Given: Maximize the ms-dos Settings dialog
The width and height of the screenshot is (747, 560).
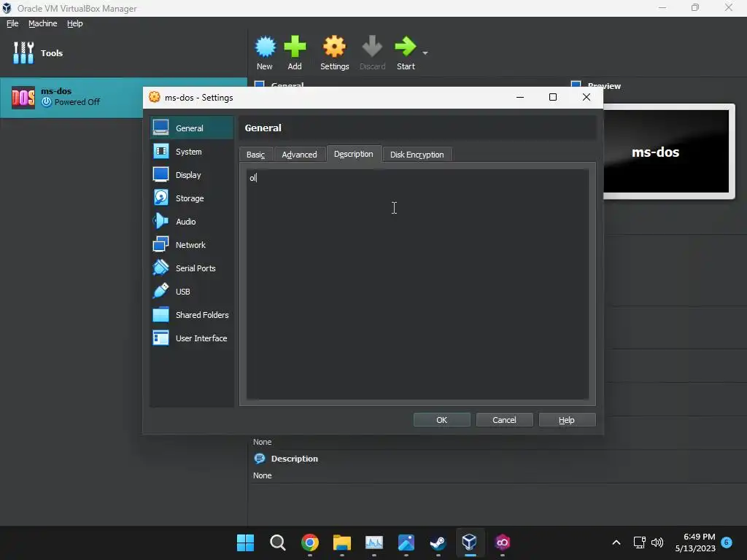Looking at the screenshot, I should pyautogui.click(x=553, y=97).
